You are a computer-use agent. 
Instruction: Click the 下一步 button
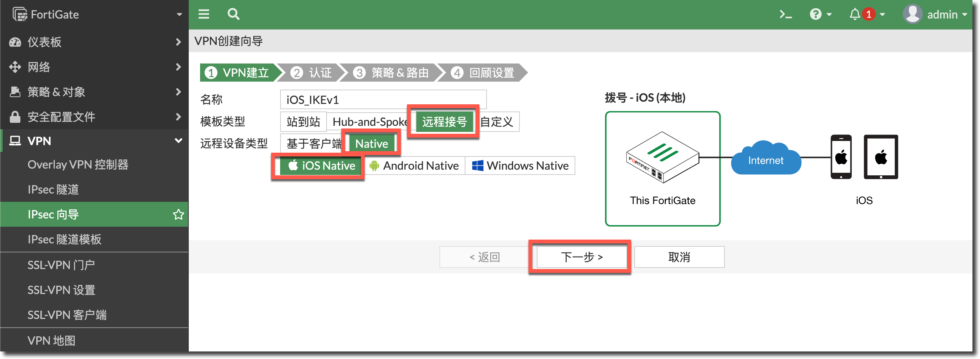click(581, 257)
